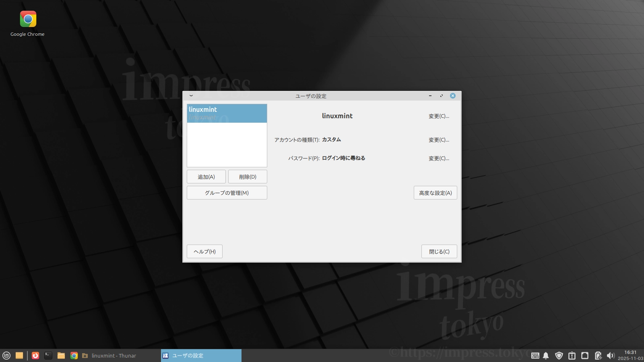This screenshot has width=644, height=362.
Task: Click 変更(C)... for パスワード
Action: [x=439, y=158]
